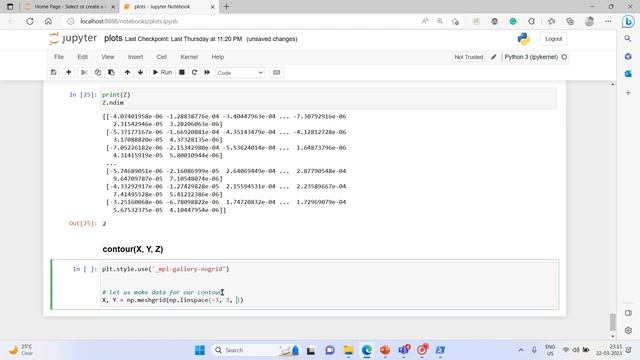Move selected cell up arrow
The height and width of the screenshot is (360, 640).
pos(127,72)
